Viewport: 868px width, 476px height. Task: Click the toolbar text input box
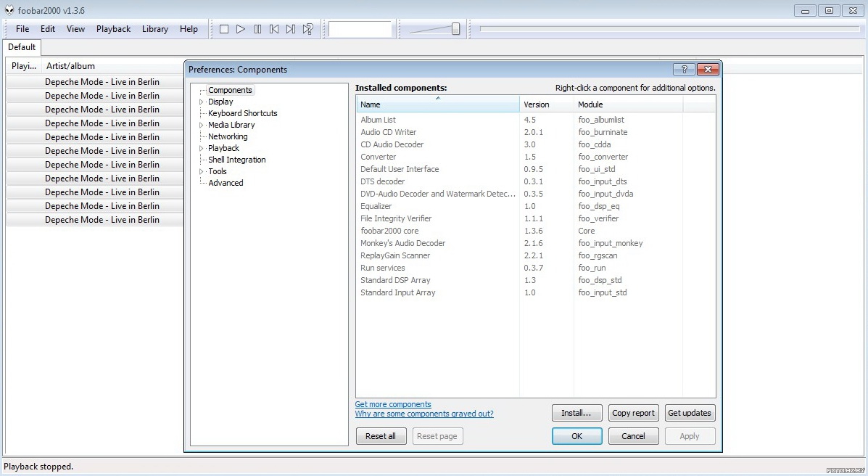click(360, 29)
